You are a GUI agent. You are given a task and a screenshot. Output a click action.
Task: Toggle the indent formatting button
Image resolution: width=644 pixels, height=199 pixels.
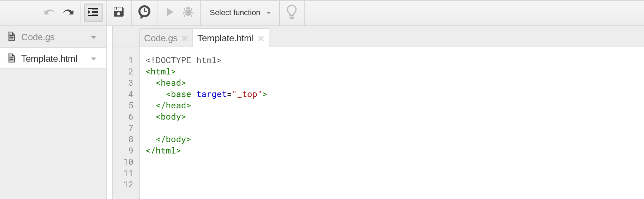click(x=94, y=13)
